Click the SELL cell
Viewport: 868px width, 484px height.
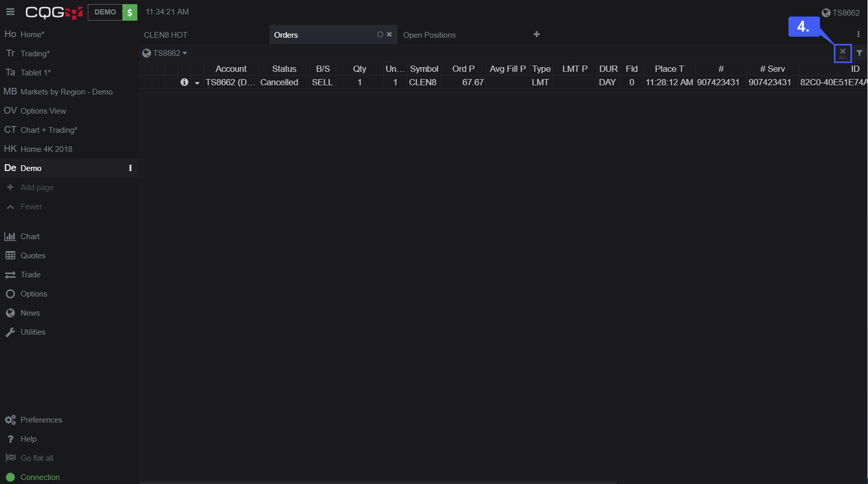click(322, 82)
